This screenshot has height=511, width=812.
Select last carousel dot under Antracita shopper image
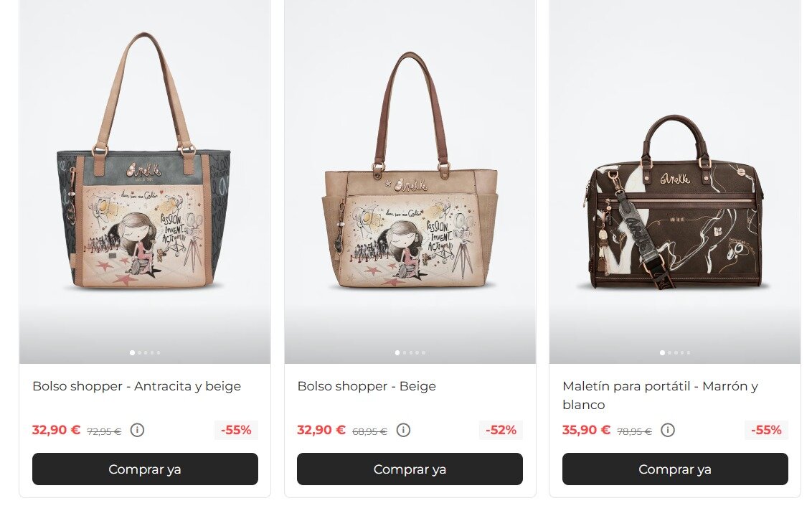pyautogui.click(x=159, y=353)
